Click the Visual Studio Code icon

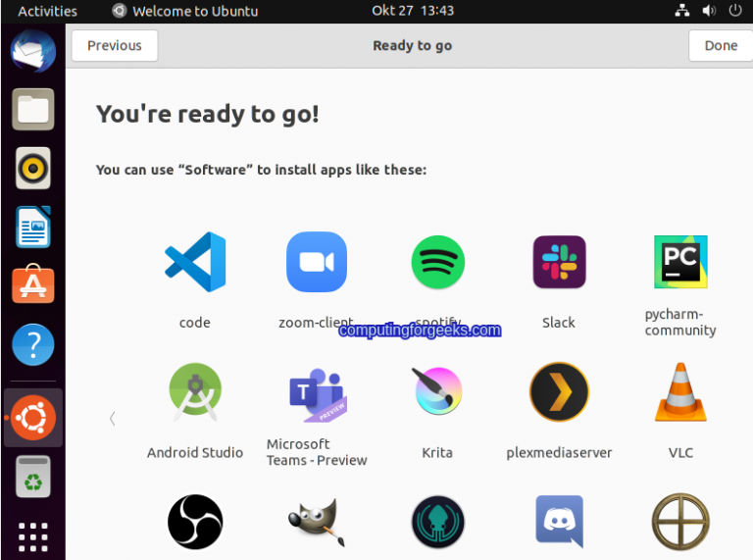pos(195,262)
